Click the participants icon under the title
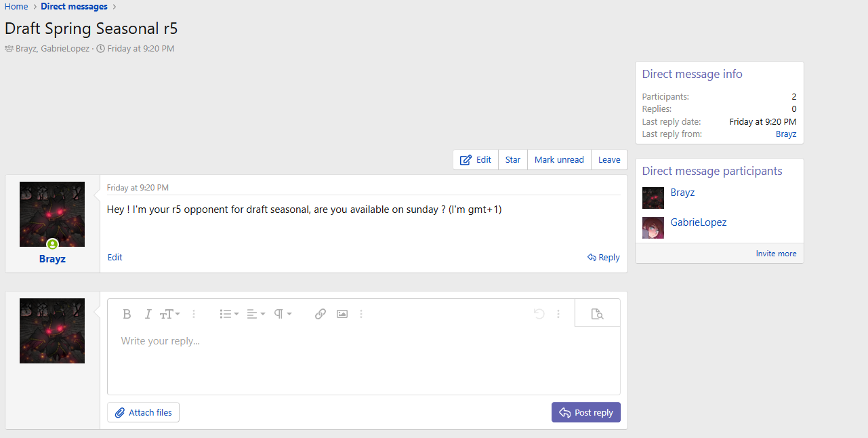Image resolution: width=868 pixels, height=438 pixels. click(x=9, y=49)
